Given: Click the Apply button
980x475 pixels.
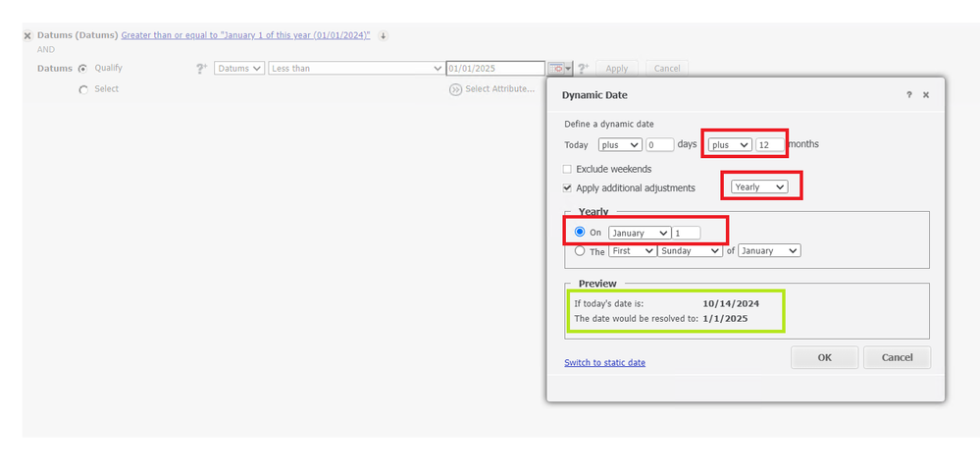Looking at the screenshot, I should (617, 69).
